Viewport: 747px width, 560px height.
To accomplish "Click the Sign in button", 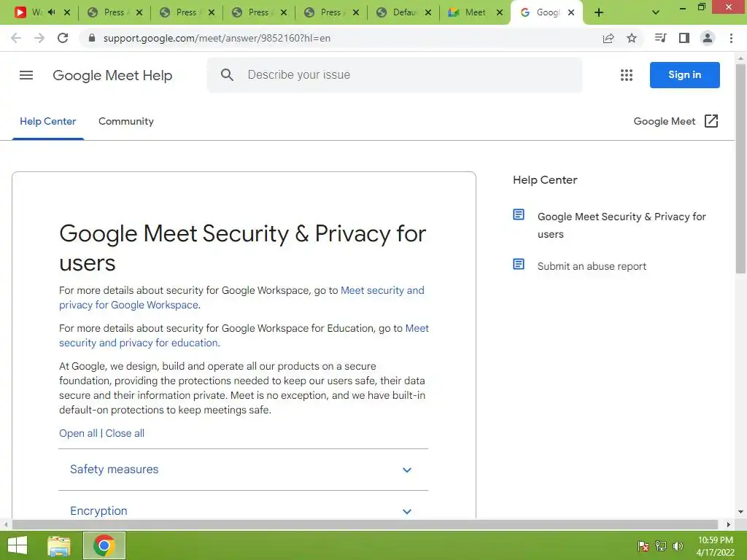I will 684,75.
